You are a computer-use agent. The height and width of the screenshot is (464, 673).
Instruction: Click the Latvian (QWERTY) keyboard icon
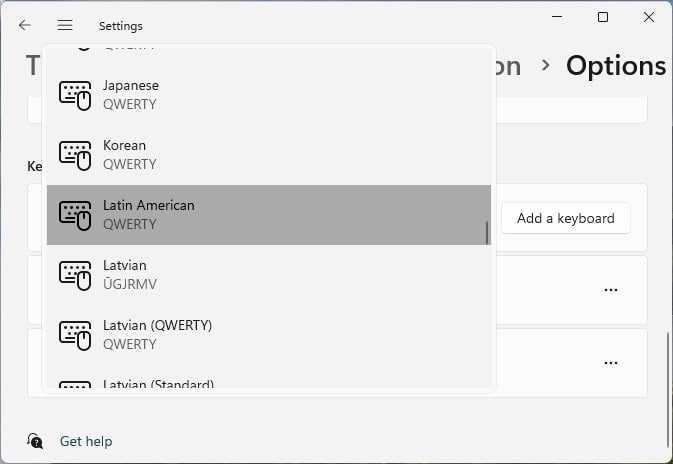[x=75, y=335]
